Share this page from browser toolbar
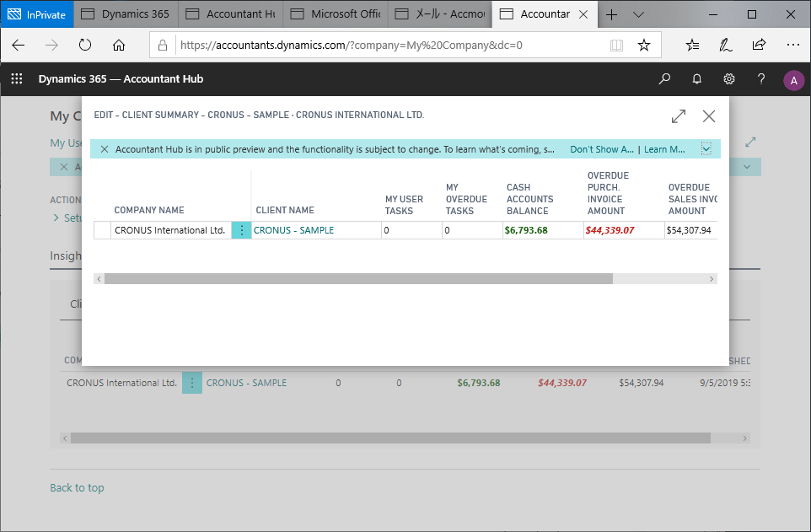Image resolution: width=811 pixels, height=532 pixels. tap(759, 45)
